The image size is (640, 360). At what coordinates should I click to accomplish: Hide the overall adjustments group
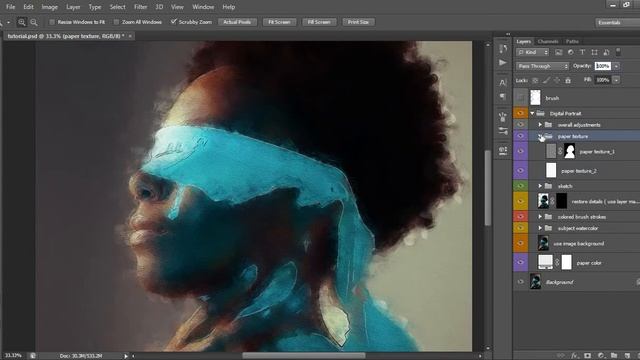[520, 124]
